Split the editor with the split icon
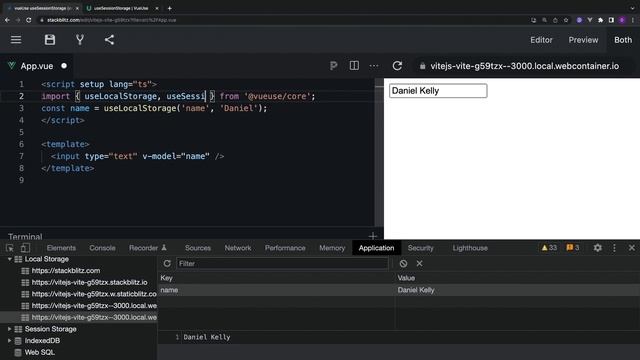This screenshot has height=360, width=640. pyautogui.click(x=354, y=66)
